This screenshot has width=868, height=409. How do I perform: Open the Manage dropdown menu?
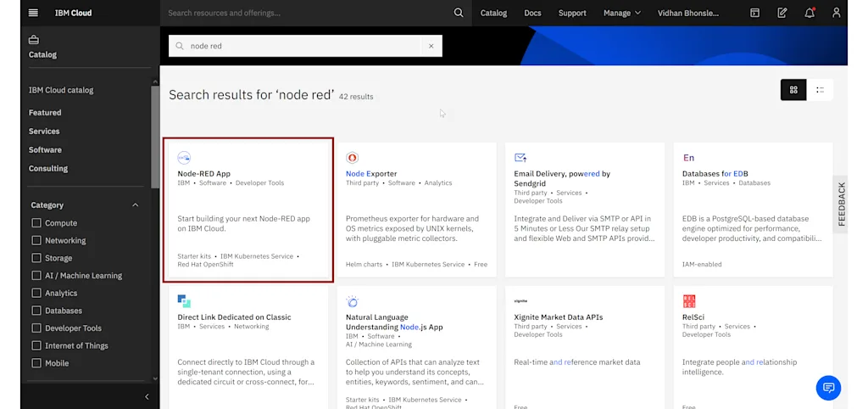(621, 13)
